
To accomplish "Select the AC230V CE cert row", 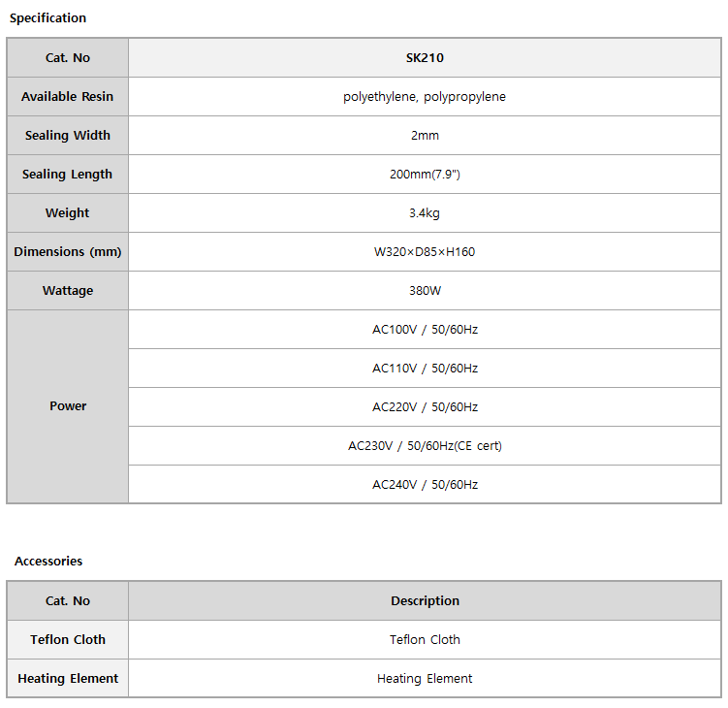I will [x=425, y=446].
